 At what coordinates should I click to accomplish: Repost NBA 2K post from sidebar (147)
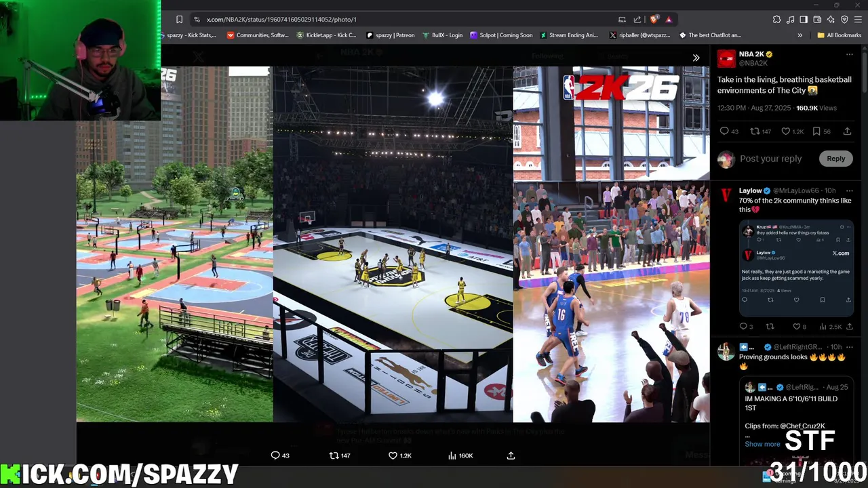pos(761,131)
